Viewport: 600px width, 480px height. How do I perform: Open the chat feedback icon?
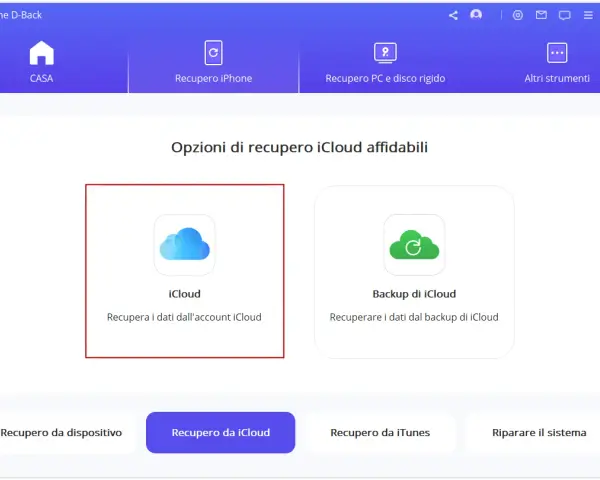564,15
